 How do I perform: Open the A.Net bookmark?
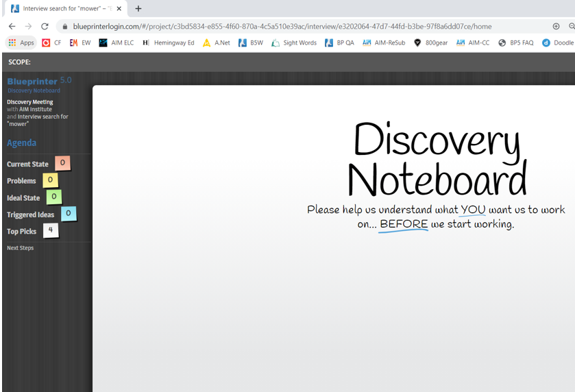tap(217, 42)
